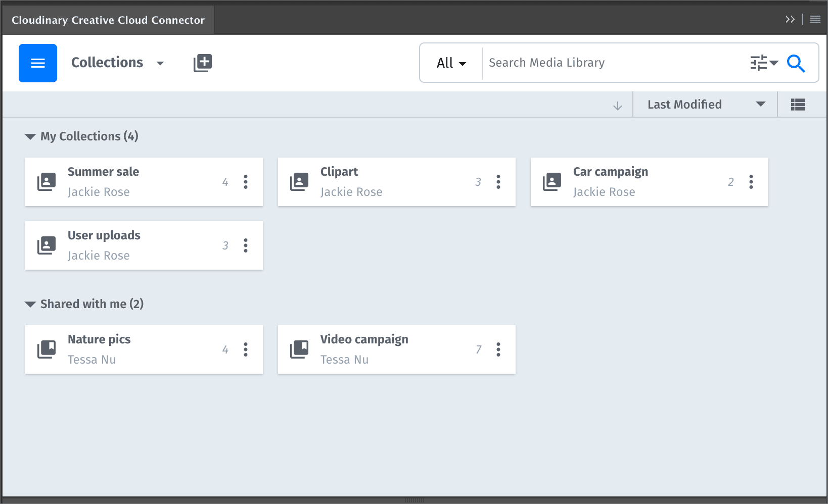The height and width of the screenshot is (504, 828).
Task: Open the blue hamburger navigation menu
Action: (37, 63)
